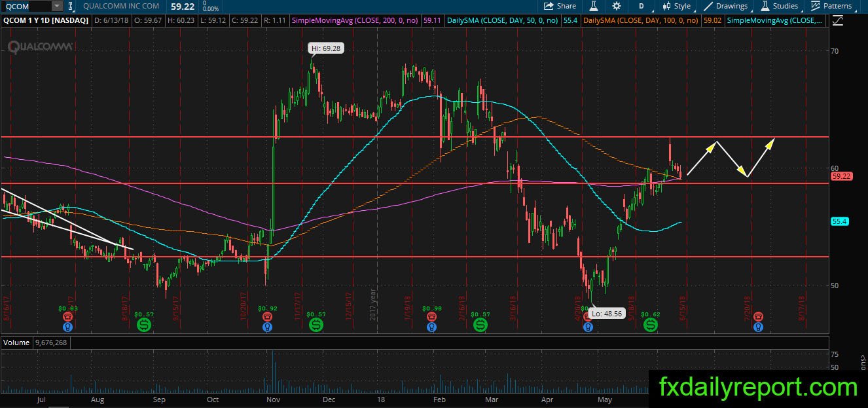
Task: Click the D timeframe button
Action: click(642, 6)
